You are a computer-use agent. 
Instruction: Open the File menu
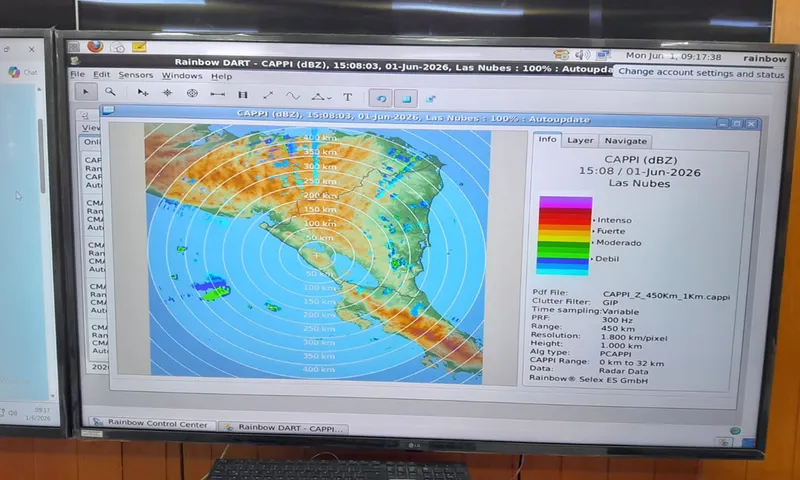click(x=78, y=74)
